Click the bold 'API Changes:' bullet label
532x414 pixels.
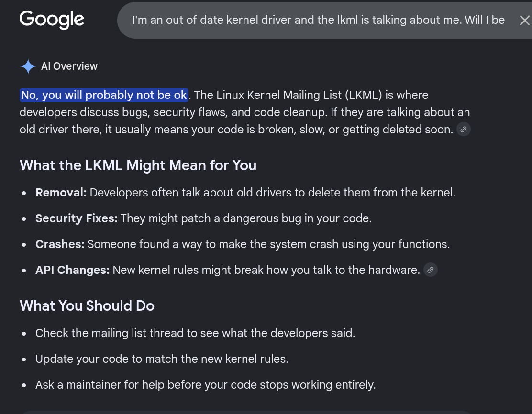coord(73,270)
